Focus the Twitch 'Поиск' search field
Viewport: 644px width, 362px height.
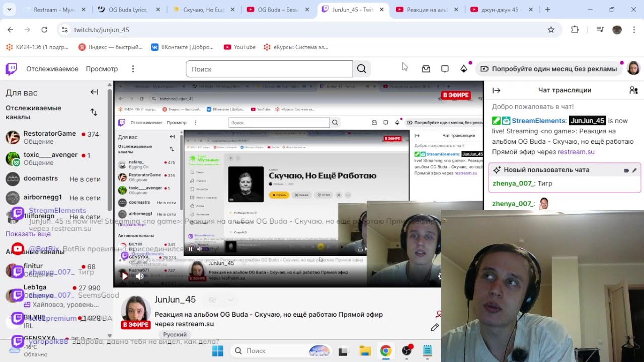click(x=269, y=69)
